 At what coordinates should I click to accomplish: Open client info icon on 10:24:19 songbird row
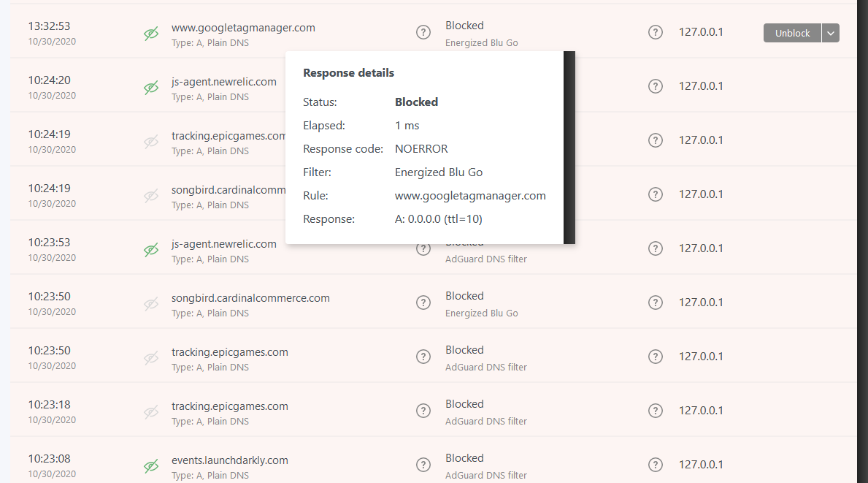pyautogui.click(x=656, y=194)
